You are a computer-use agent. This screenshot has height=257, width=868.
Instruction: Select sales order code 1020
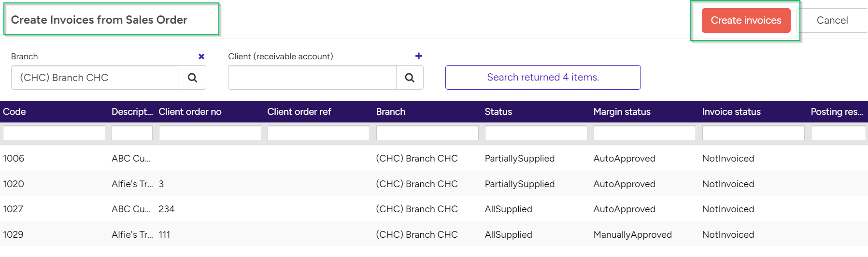click(x=14, y=184)
